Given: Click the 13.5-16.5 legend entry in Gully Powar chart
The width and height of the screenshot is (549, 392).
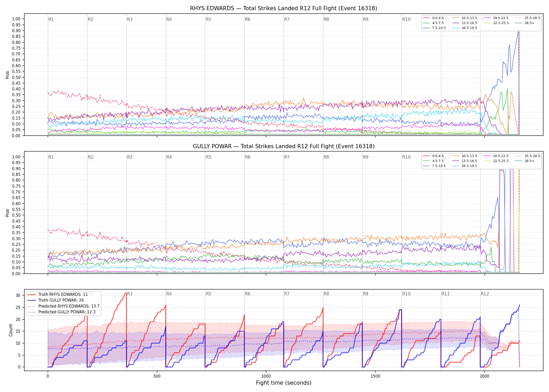Looking at the screenshot, I should coord(465,161).
